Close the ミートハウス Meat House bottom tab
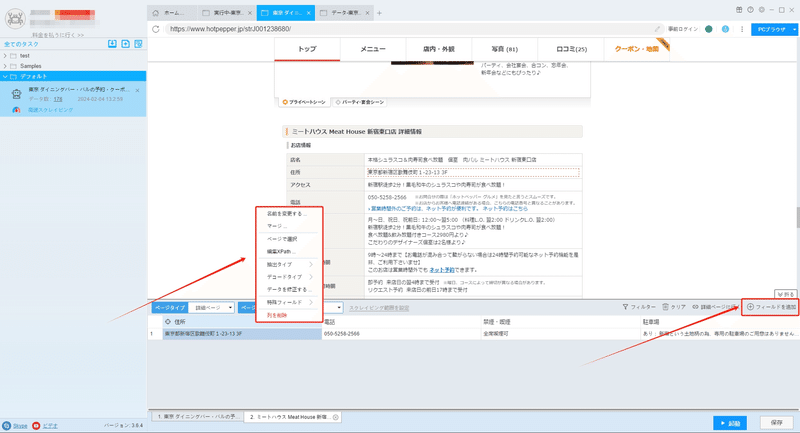The image size is (800, 433). pyautogui.click(x=336, y=417)
